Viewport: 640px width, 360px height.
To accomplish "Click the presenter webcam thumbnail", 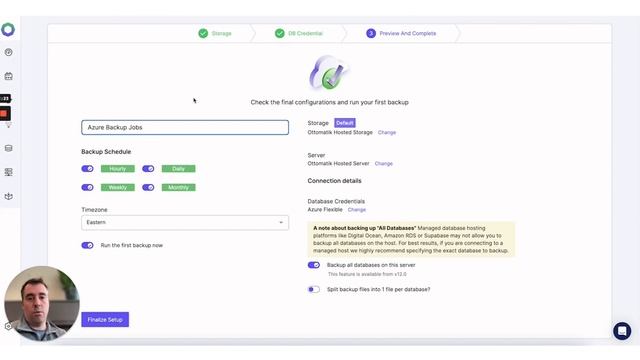I will point(42,303).
